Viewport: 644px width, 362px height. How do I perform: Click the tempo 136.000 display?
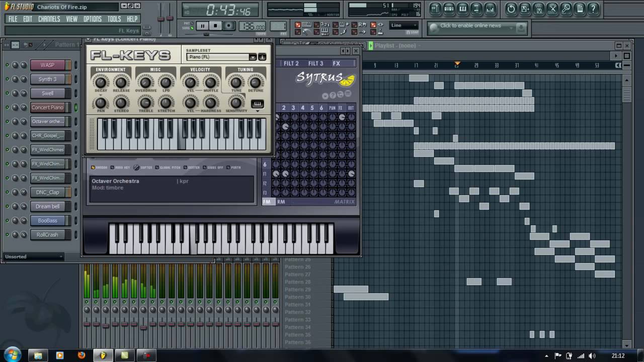click(253, 27)
